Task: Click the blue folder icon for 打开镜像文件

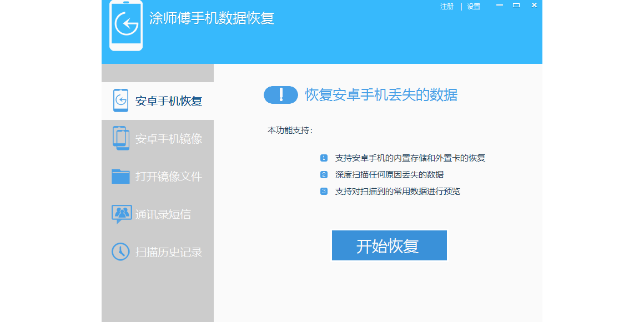Action: tap(120, 176)
